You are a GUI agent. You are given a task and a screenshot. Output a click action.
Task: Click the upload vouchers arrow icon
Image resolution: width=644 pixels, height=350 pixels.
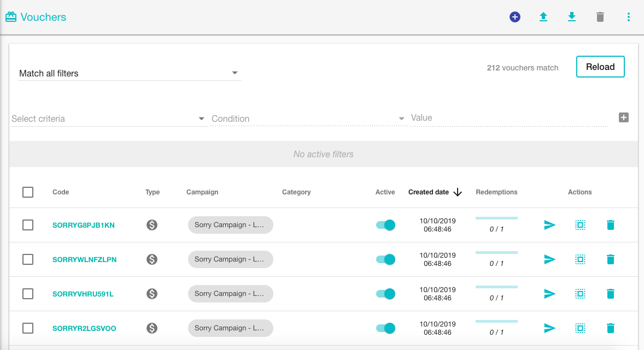click(543, 17)
